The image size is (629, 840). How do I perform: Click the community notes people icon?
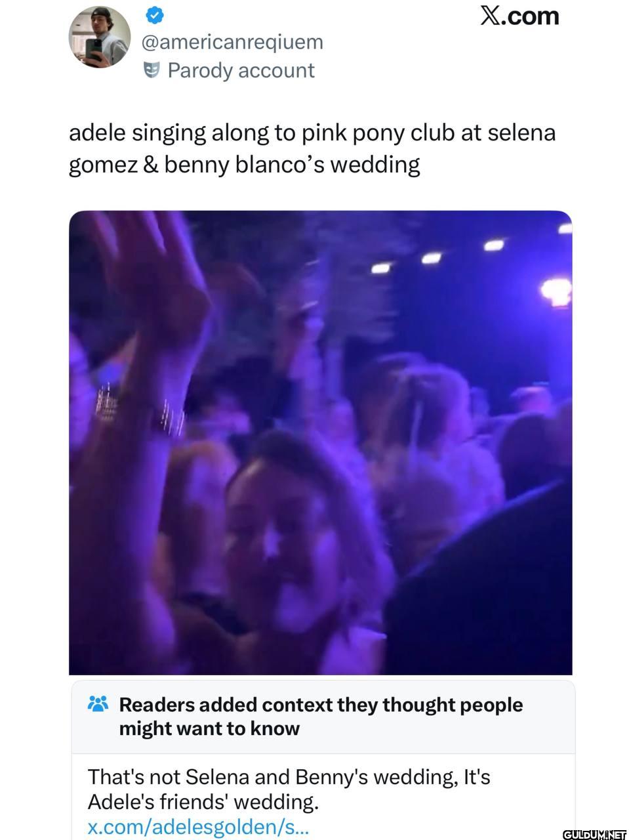tap(98, 704)
